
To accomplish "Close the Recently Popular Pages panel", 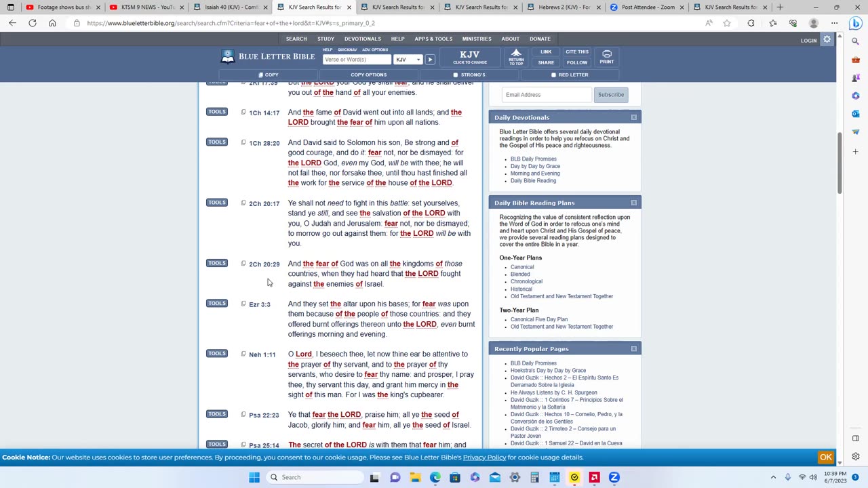I will (633, 348).
